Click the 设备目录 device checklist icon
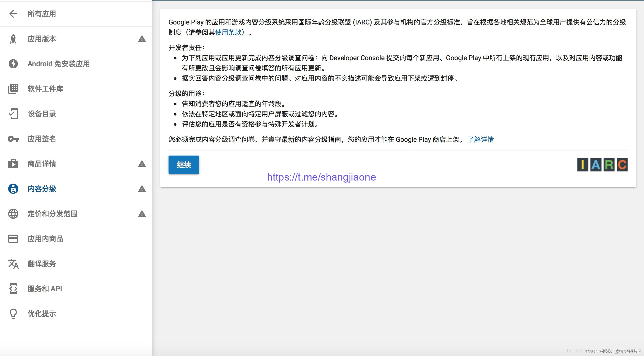 pos(13,114)
